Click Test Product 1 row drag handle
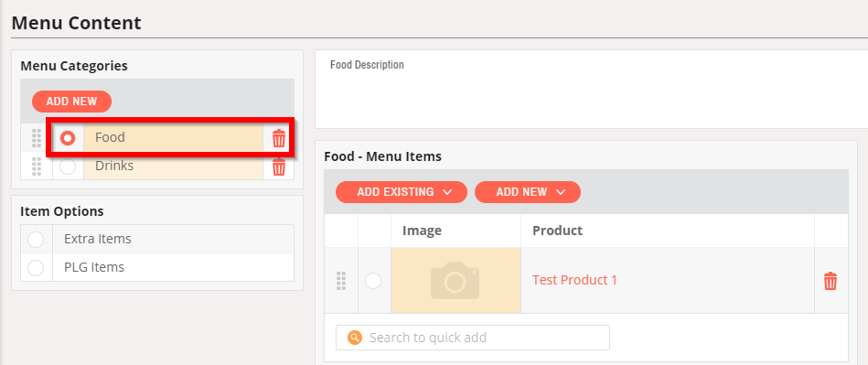 pyautogui.click(x=341, y=281)
